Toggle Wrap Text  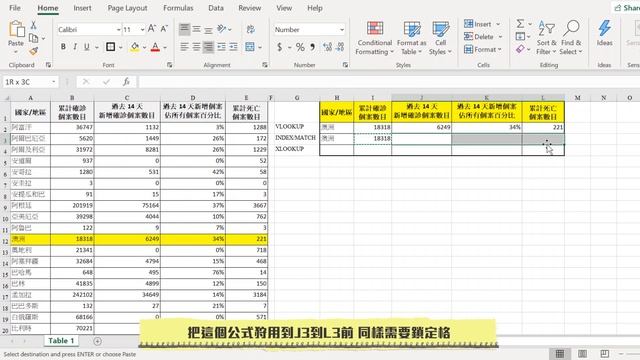tap(250, 29)
